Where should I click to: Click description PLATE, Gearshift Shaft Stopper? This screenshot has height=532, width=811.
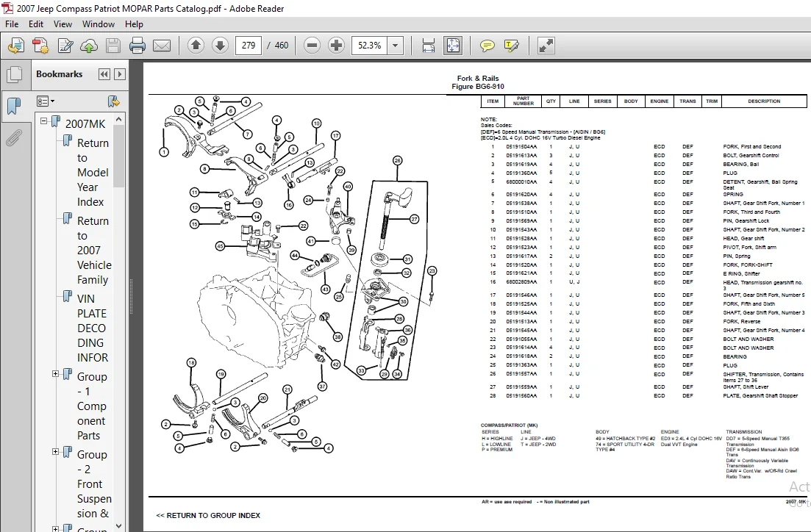click(x=760, y=396)
